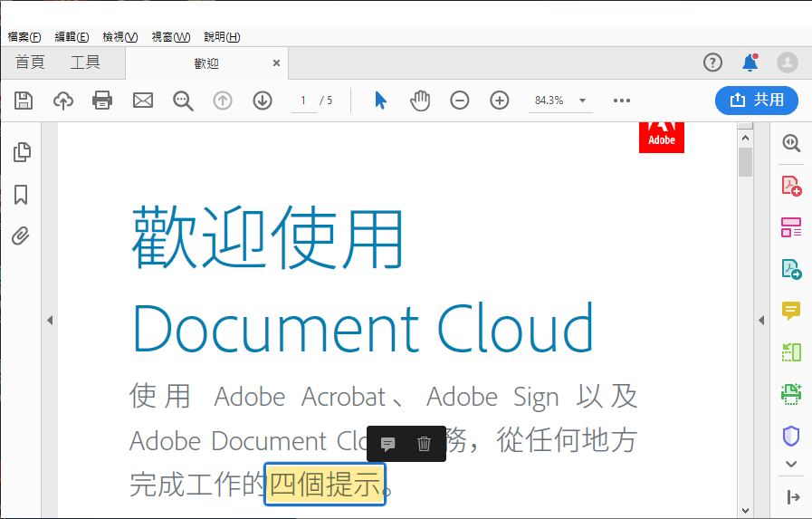Click scrollbar up arrow
The image size is (812, 519).
click(x=745, y=138)
